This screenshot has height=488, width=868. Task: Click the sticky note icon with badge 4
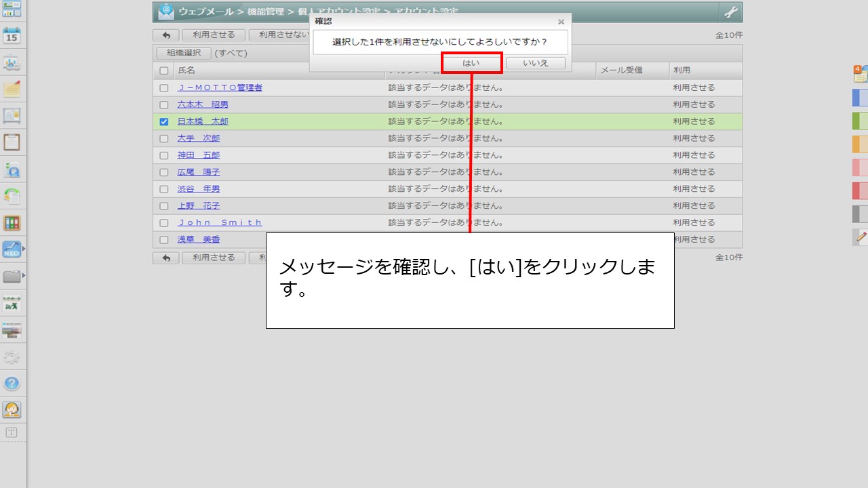pos(860,74)
